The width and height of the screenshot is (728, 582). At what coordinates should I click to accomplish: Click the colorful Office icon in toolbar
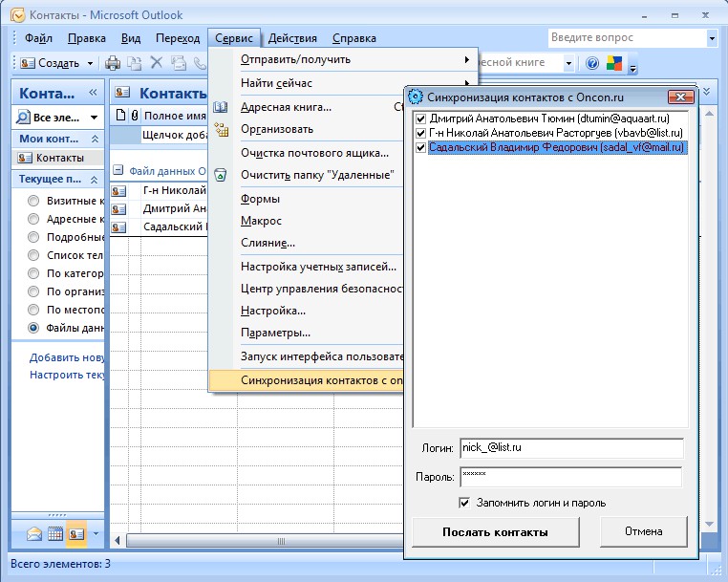pyautogui.click(x=614, y=63)
